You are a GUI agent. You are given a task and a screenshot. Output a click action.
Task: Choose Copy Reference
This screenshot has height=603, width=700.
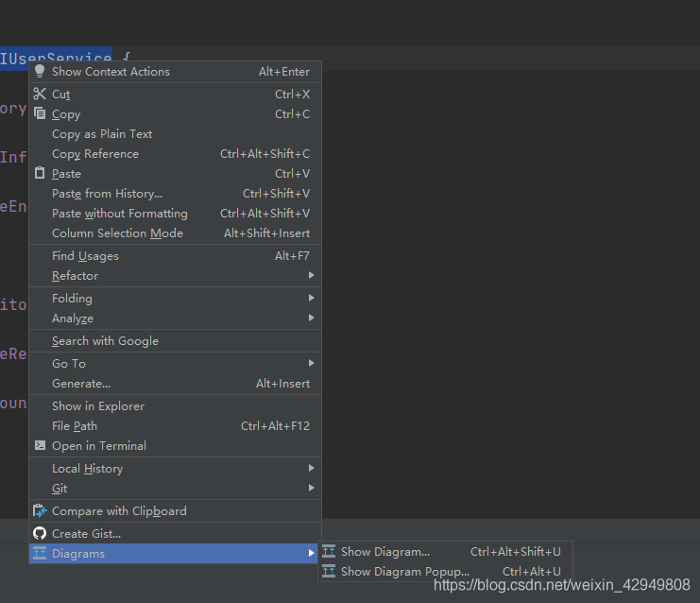(x=175, y=154)
